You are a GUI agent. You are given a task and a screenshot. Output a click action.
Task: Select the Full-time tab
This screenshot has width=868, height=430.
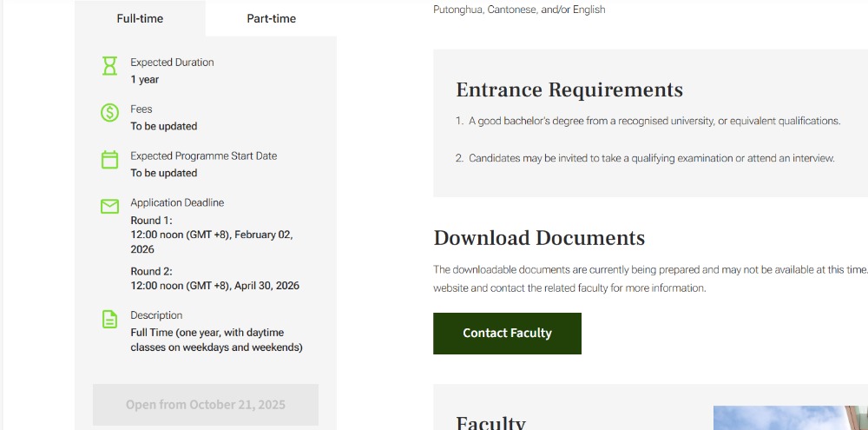click(140, 18)
